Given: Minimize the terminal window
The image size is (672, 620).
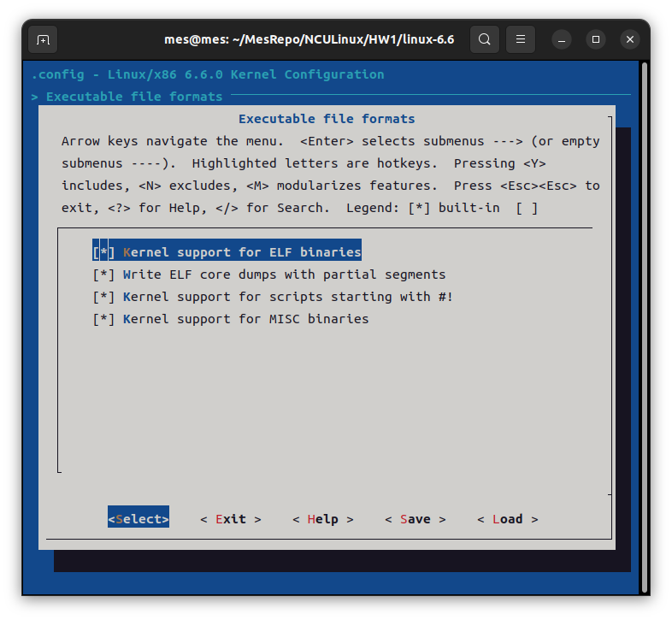Looking at the screenshot, I should click(x=562, y=40).
